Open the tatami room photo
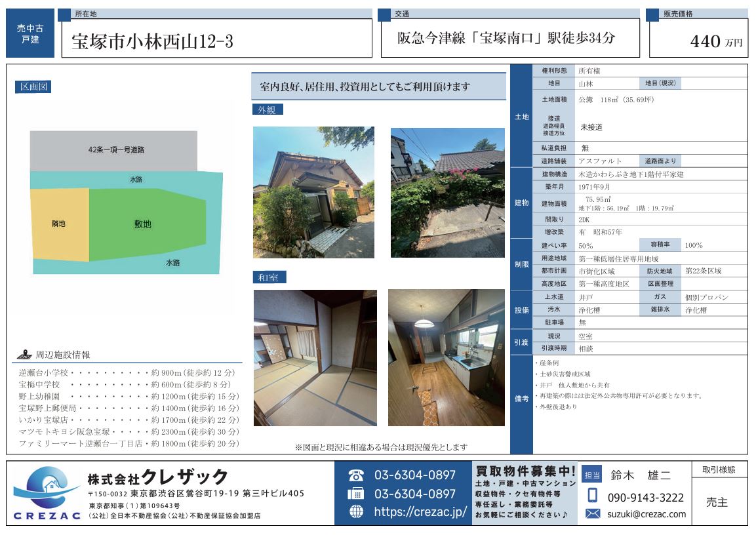The height and width of the screenshot is (537, 756). pyautogui.click(x=315, y=358)
